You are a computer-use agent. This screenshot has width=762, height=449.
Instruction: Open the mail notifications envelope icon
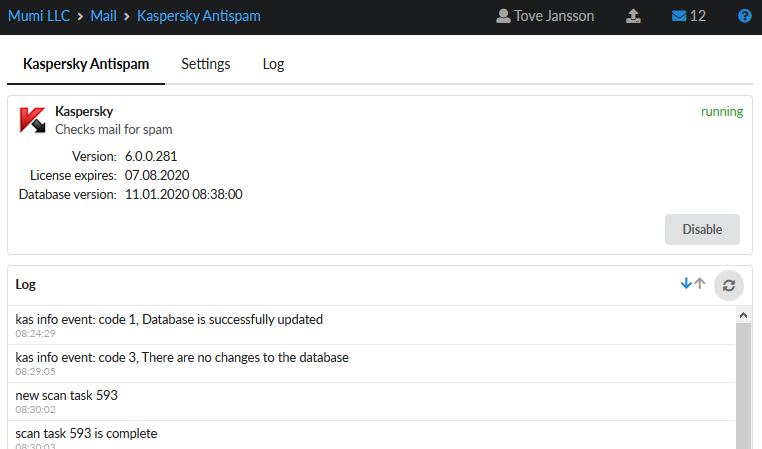click(688, 16)
